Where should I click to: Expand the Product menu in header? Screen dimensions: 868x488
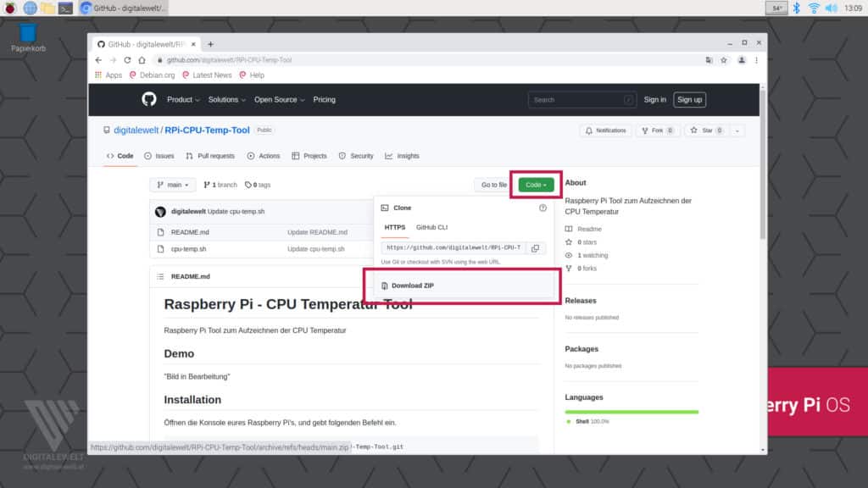(x=183, y=99)
